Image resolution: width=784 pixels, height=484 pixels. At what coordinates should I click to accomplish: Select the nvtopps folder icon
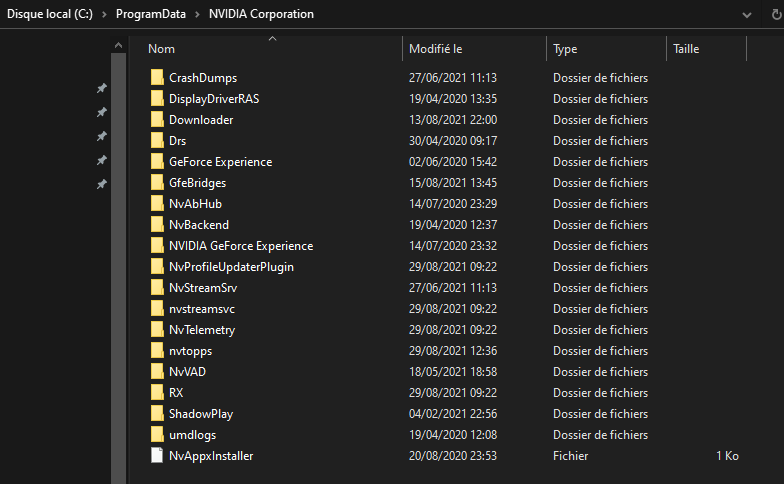point(157,350)
